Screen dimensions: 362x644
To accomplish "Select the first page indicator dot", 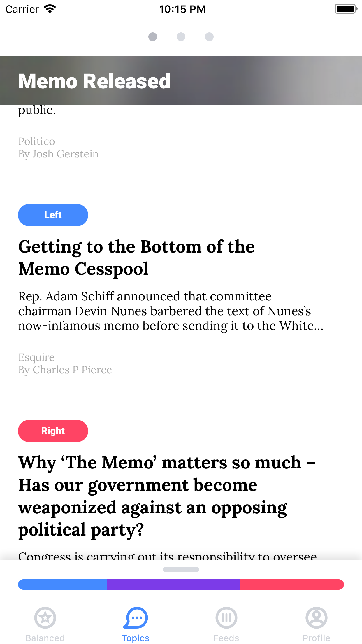I will pyautogui.click(x=153, y=37).
